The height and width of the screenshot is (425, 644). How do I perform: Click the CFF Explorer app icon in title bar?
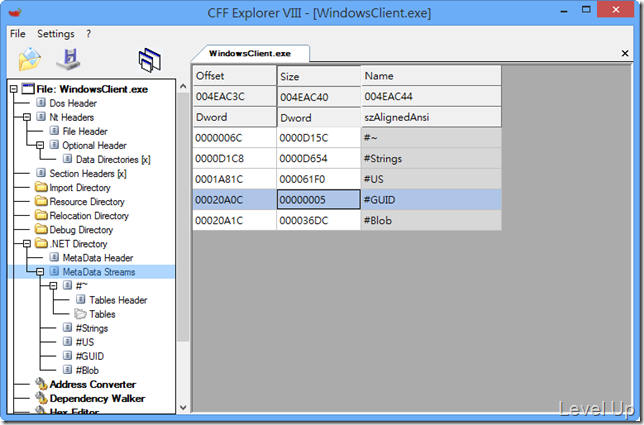[x=15, y=12]
